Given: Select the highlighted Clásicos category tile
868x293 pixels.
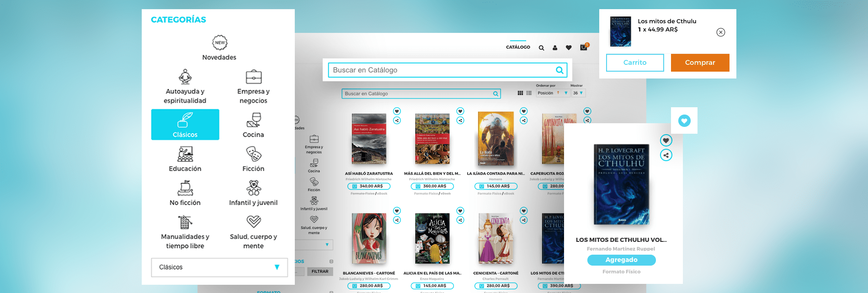Looking at the screenshot, I should [185, 124].
